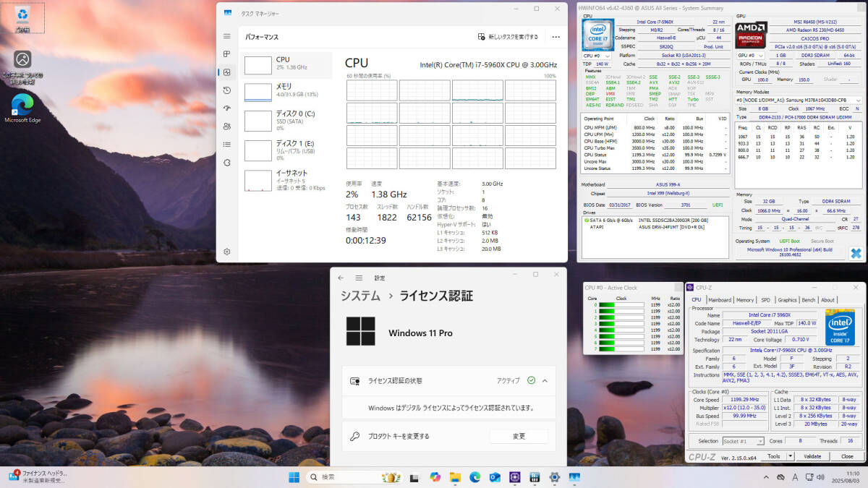Click Core 7 clock bar in Active Clock window
Viewport: 868px width, 488px height.
[x=621, y=349]
